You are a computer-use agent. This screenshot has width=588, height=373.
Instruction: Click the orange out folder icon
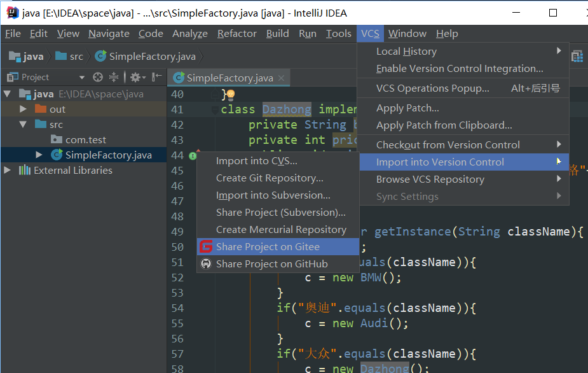[x=41, y=109]
